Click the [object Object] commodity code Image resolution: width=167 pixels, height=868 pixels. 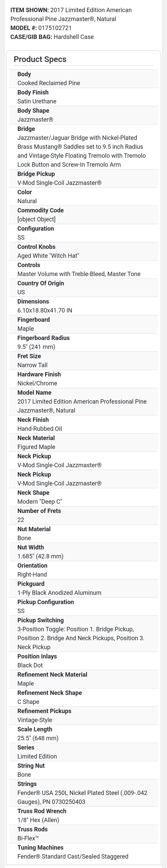tap(36, 219)
